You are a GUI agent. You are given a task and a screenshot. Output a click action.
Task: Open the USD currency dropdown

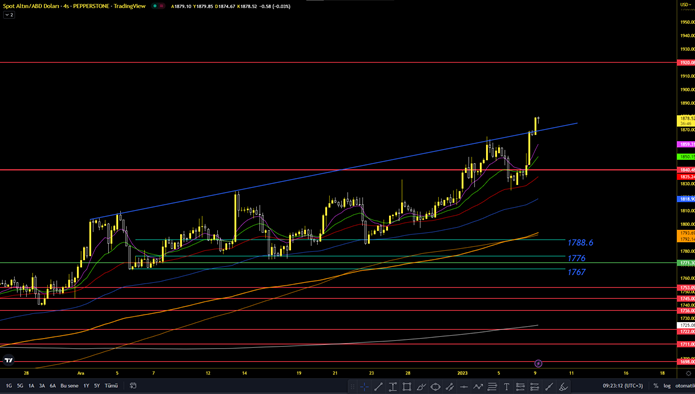[686, 4]
